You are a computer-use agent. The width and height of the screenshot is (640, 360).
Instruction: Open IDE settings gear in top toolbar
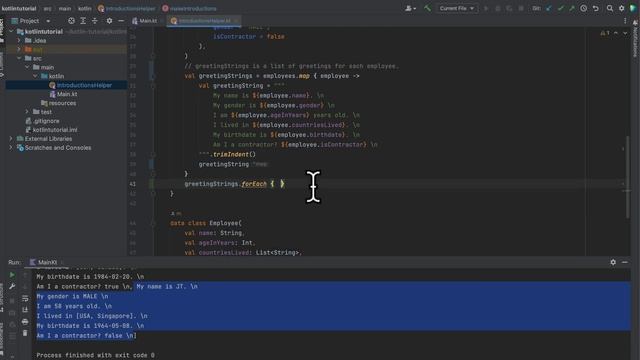[x=622, y=8]
